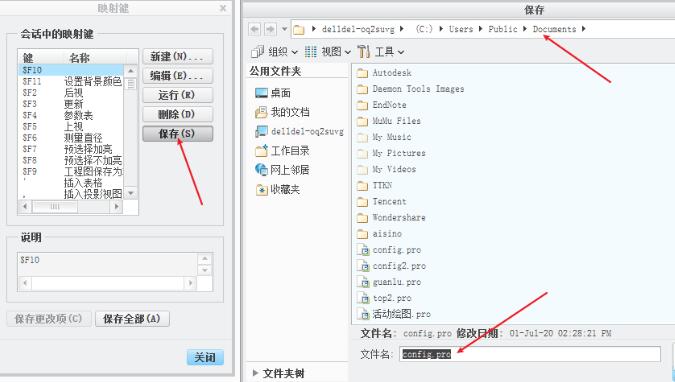Click mapkey list scroll down arrow

pyautogui.click(x=131, y=193)
